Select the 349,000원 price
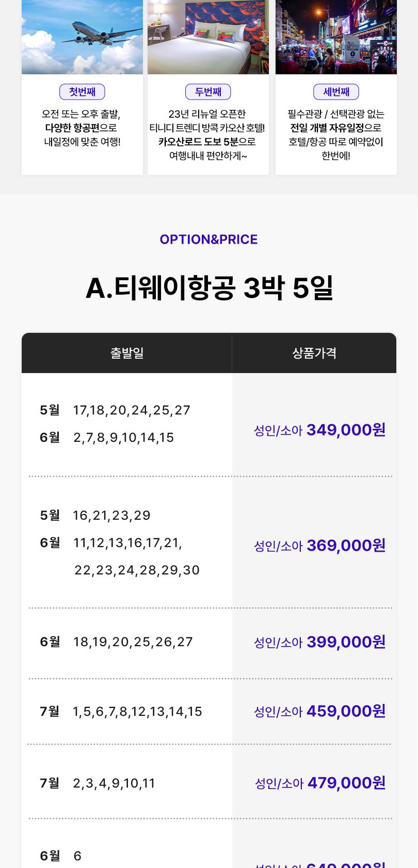The height and width of the screenshot is (868, 418). [x=346, y=429]
